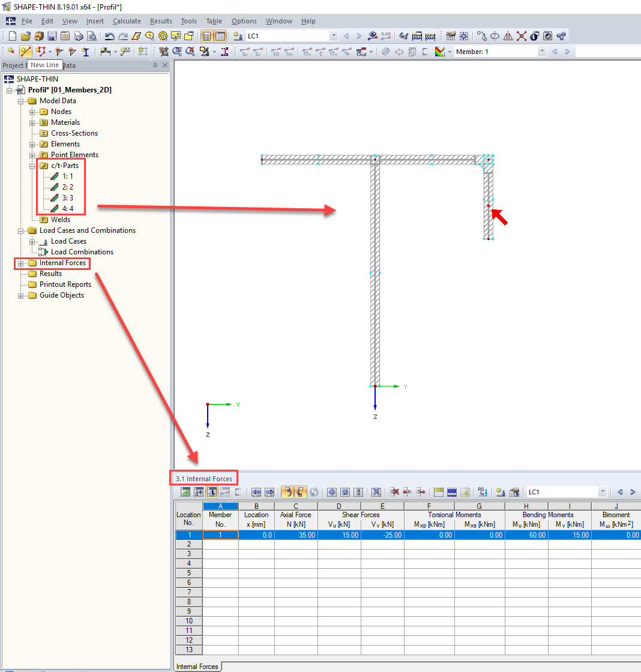Viewport: 641px width, 672px height.
Task: Click the table undo arrow icon
Action: [x=287, y=492]
